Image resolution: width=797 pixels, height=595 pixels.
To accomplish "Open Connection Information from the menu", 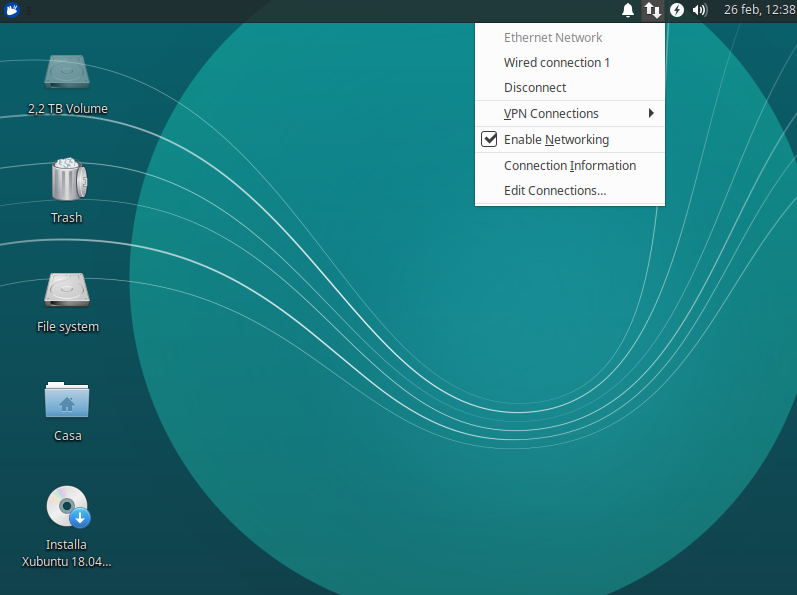I will pos(570,166).
